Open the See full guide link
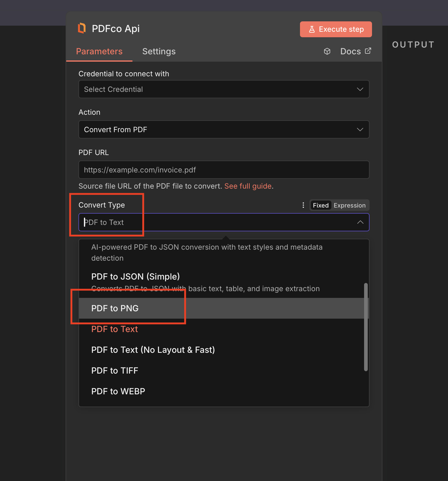The image size is (448, 481). (x=248, y=186)
